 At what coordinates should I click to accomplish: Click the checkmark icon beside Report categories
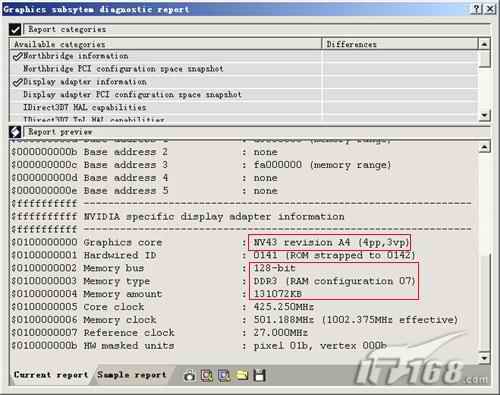click(15, 30)
